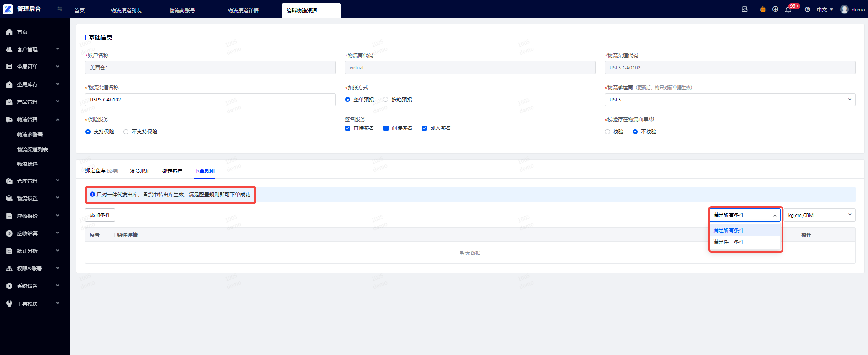The image size is (868, 355).
Task: Open the printer icon in top bar
Action: pos(745,9)
